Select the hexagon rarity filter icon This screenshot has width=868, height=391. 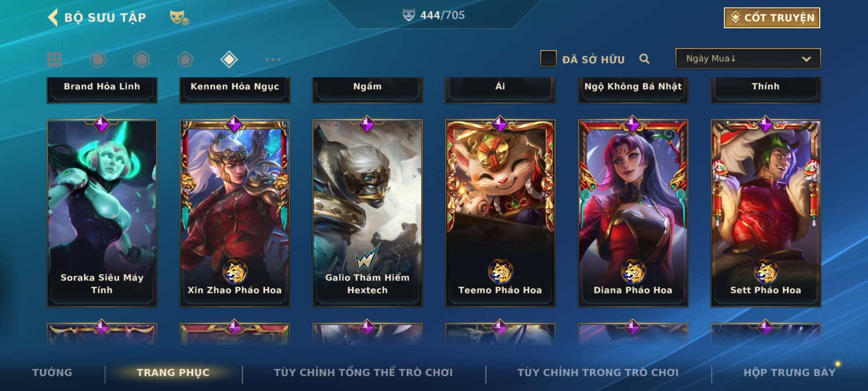pyautogui.click(x=141, y=59)
